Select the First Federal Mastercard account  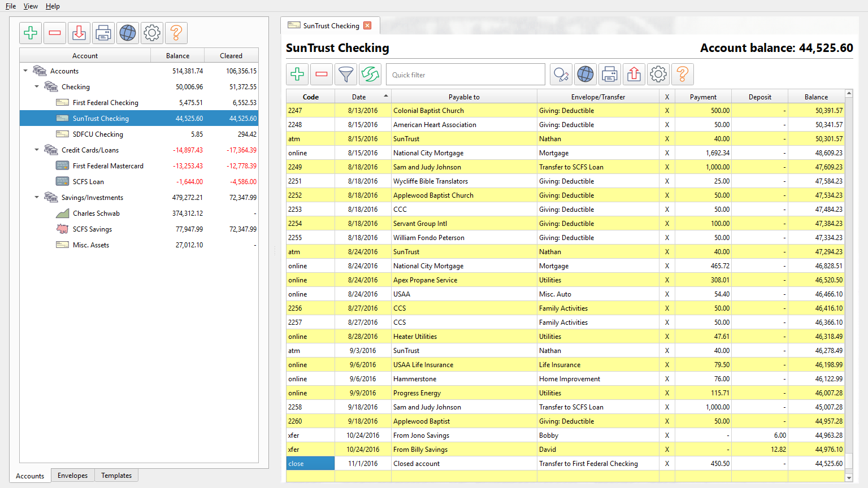click(139, 165)
